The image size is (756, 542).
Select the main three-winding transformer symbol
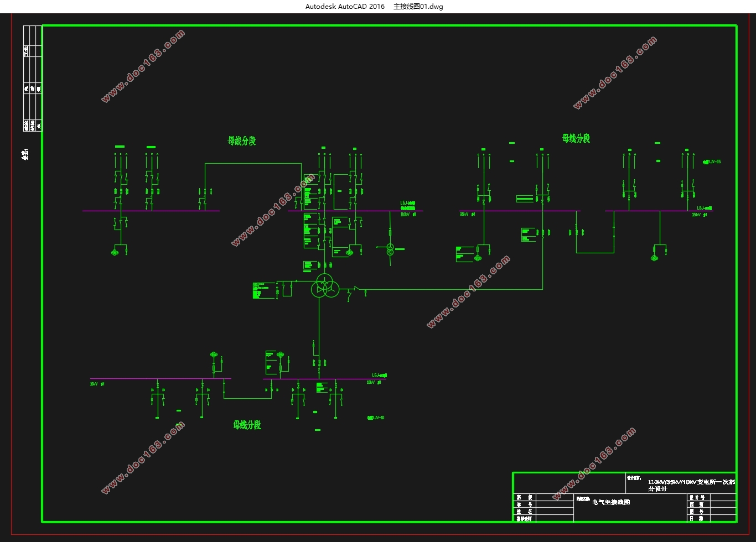pyautogui.click(x=325, y=286)
